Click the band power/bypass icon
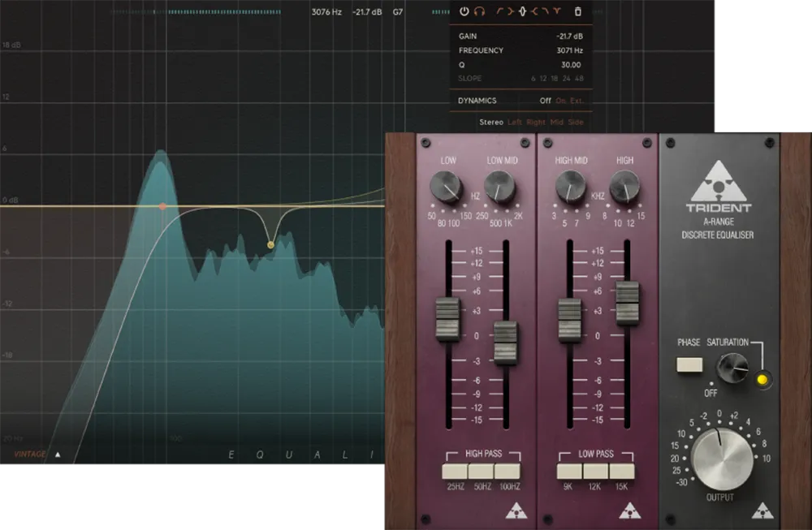 pyautogui.click(x=464, y=11)
